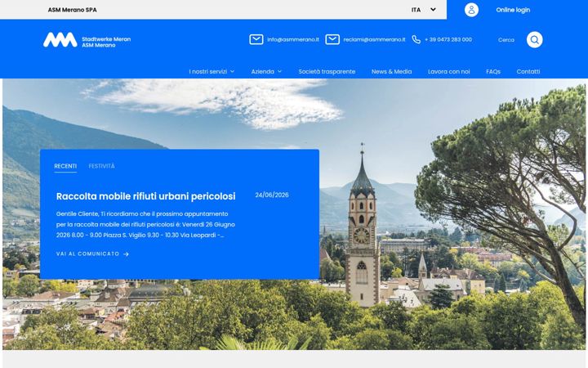This screenshot has height=368, width=588.
Task: Click the phone handset icon
Action: coord(416,39)
